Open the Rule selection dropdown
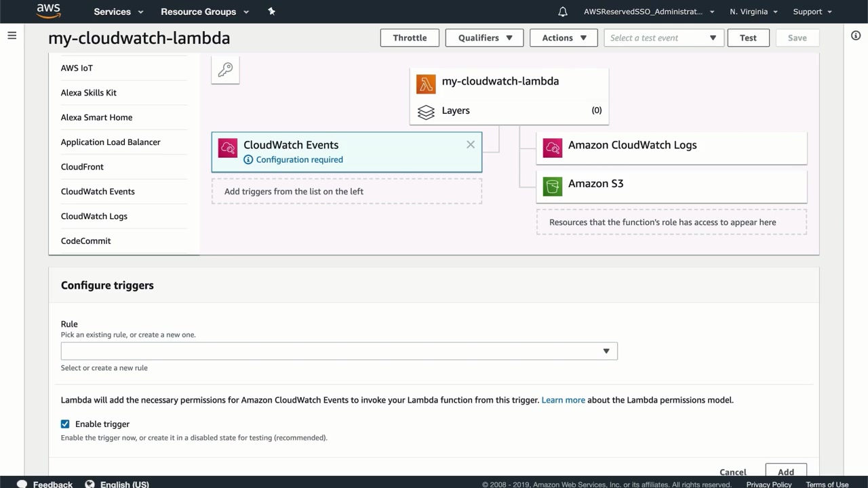The width and height of the screenshot is (868, 488). (339, 351)
